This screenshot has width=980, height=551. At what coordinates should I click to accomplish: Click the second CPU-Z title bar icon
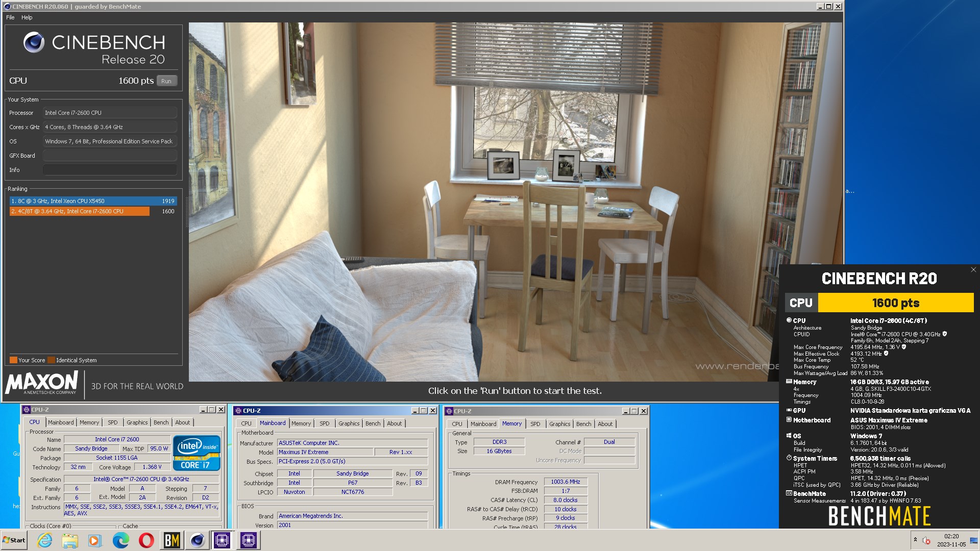pos(238,411)
